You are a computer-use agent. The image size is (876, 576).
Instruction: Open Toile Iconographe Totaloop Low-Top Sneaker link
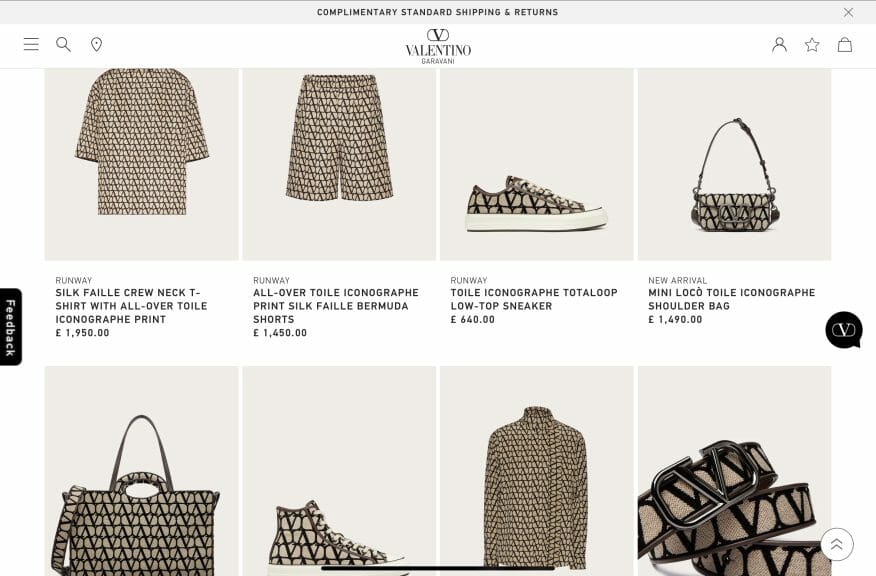click(534, 299)
